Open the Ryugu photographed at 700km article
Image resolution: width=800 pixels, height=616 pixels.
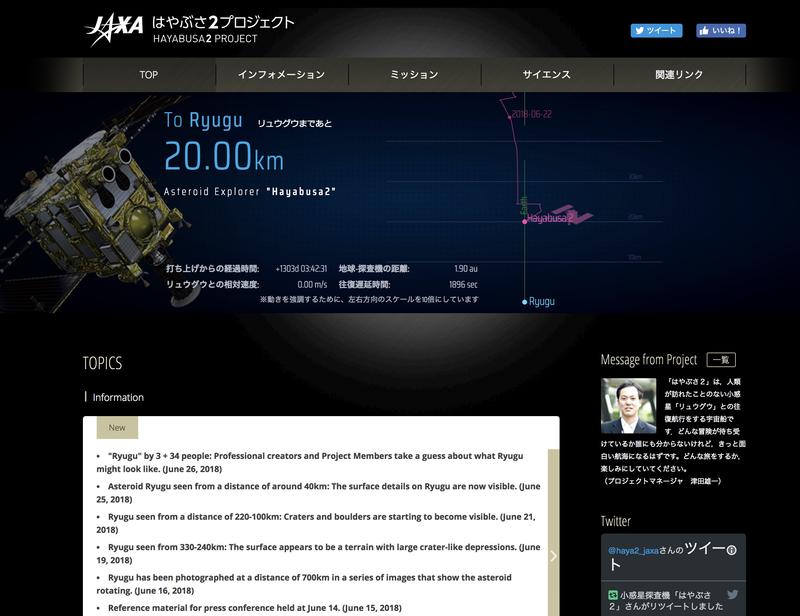[304, 584]
